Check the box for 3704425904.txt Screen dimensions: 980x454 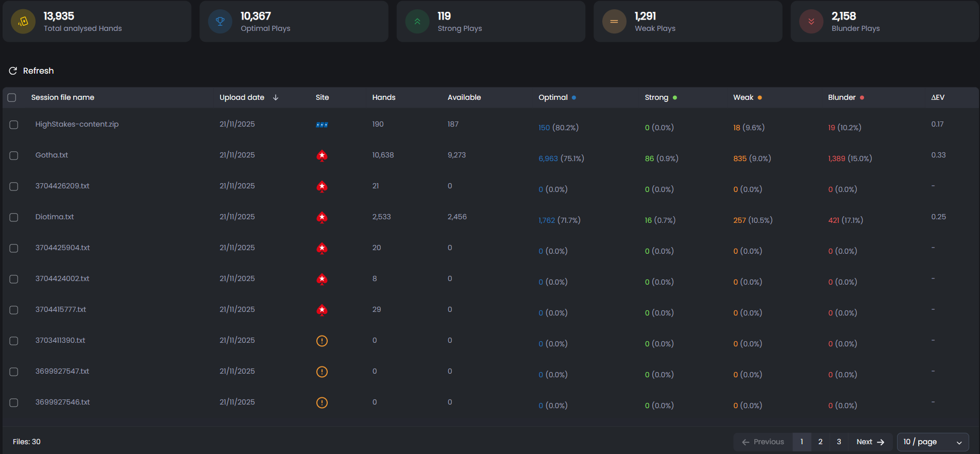(14, 248)
